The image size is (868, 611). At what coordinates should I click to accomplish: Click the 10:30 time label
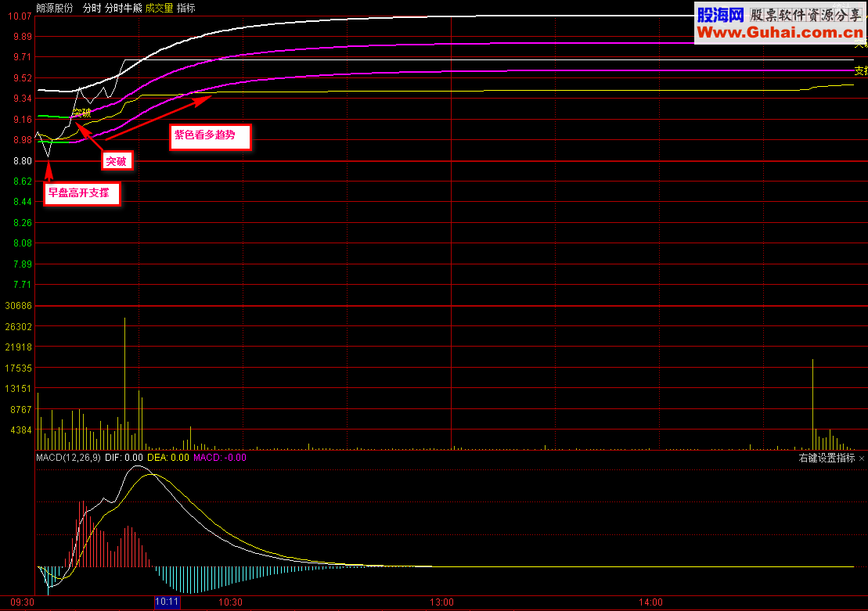tap(230, 602)
